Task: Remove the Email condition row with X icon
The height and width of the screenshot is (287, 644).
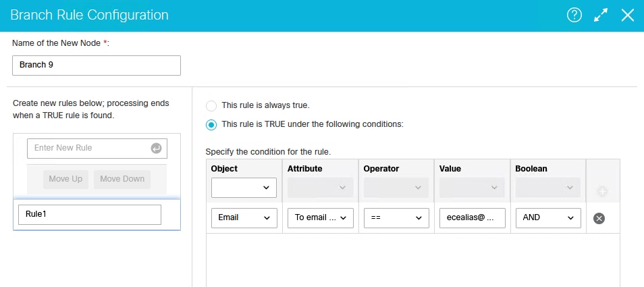Action: point(599,218)
